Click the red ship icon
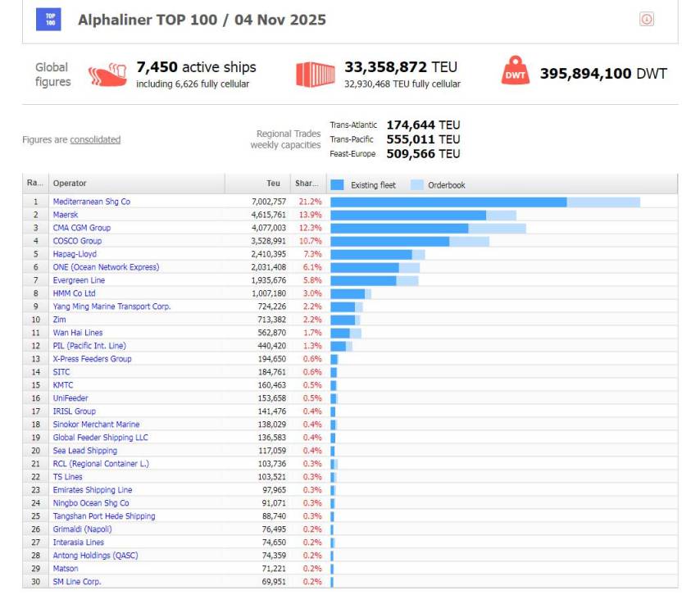700x595 pixels. pos(107,75)
